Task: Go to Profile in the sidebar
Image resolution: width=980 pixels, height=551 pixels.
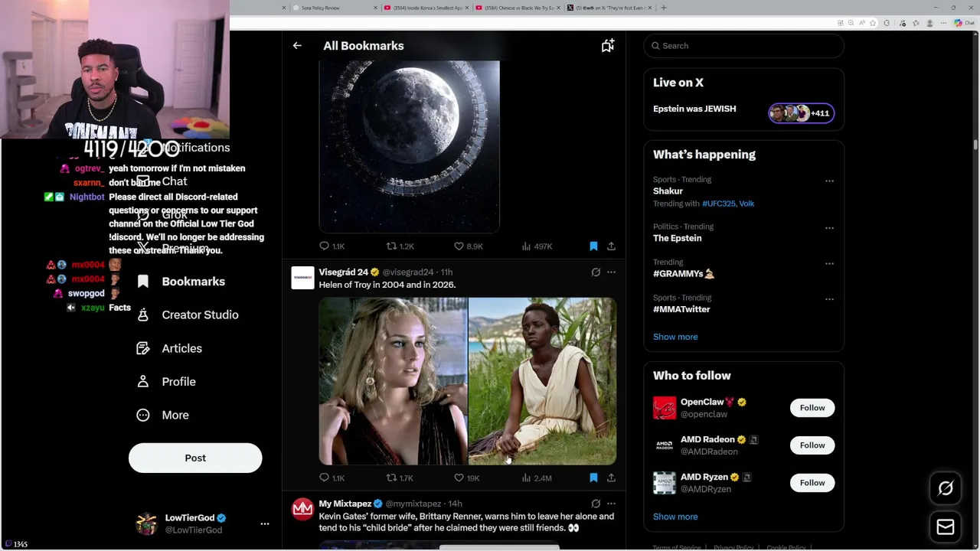Action: 166,381
